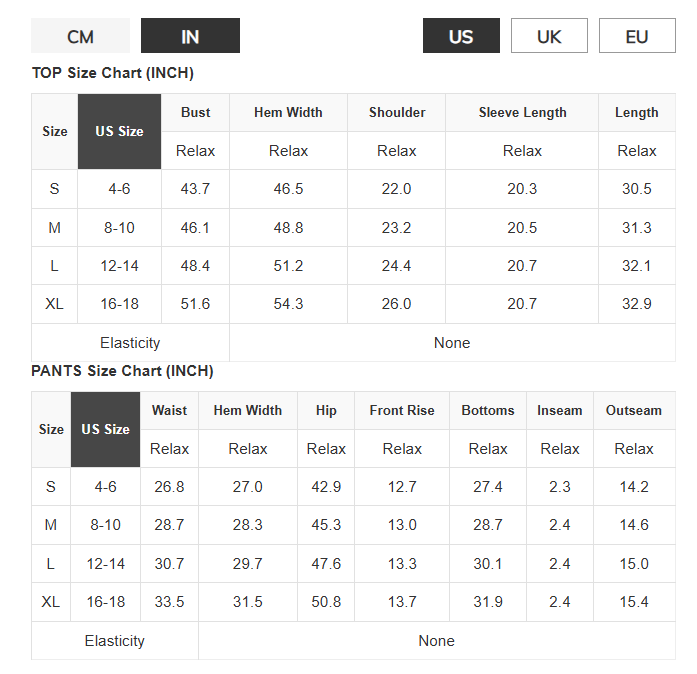The height and width of the screenshot is (674, 697).
Task: Click US Size header in TOP chart
Action: tap(119, 131)
